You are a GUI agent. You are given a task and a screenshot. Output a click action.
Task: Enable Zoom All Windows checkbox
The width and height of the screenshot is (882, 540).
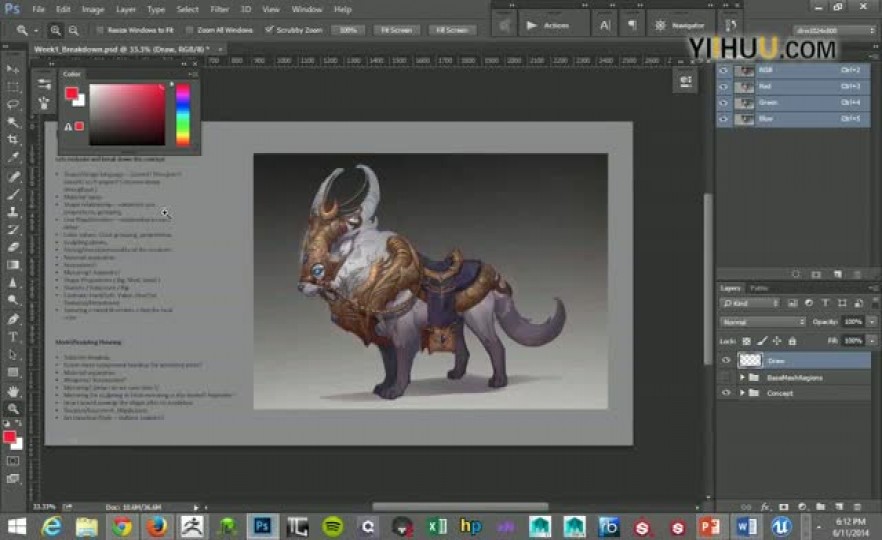189,30
